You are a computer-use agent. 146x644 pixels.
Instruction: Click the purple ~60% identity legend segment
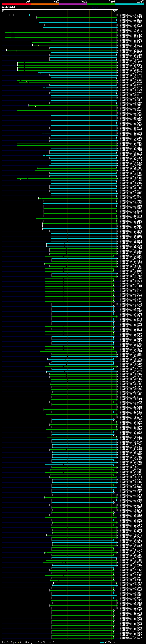pos(73,4)
